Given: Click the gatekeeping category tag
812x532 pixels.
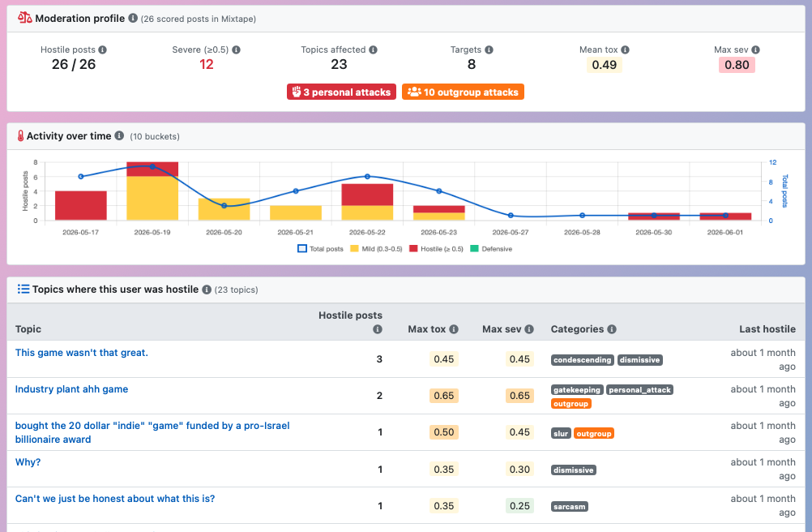Looking at the screenshot, I should [x=577, y=390].
